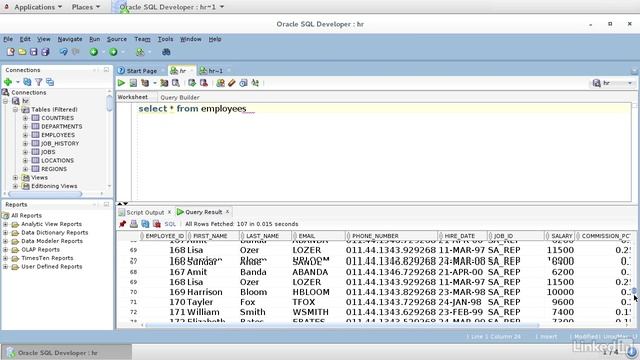Click the Undo arrow icon in main toolbar

63,52
